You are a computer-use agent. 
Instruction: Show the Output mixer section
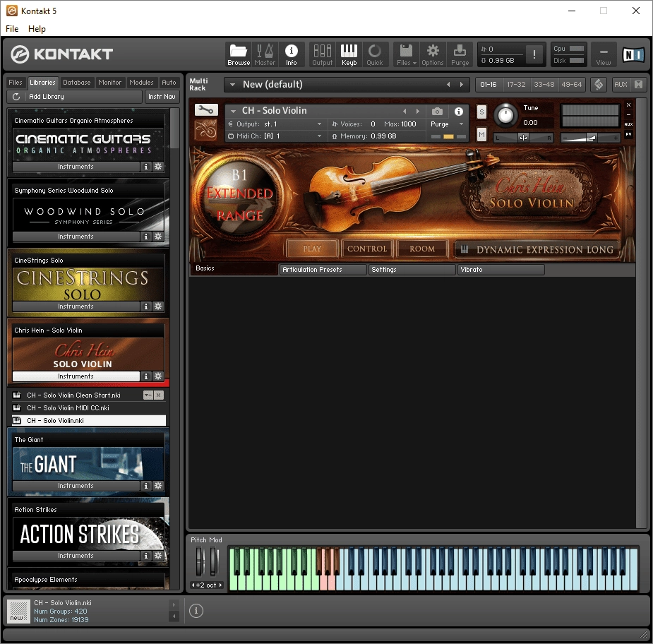click(323, 54)
